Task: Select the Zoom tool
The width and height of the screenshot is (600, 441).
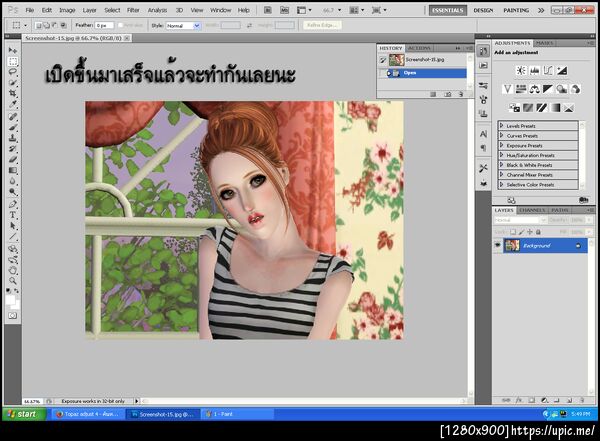Action: click(13, 281)
